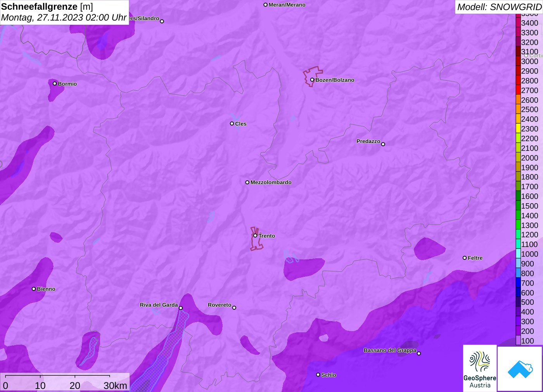
Task: Click the Silandro location marker
Action: point(162,21)
